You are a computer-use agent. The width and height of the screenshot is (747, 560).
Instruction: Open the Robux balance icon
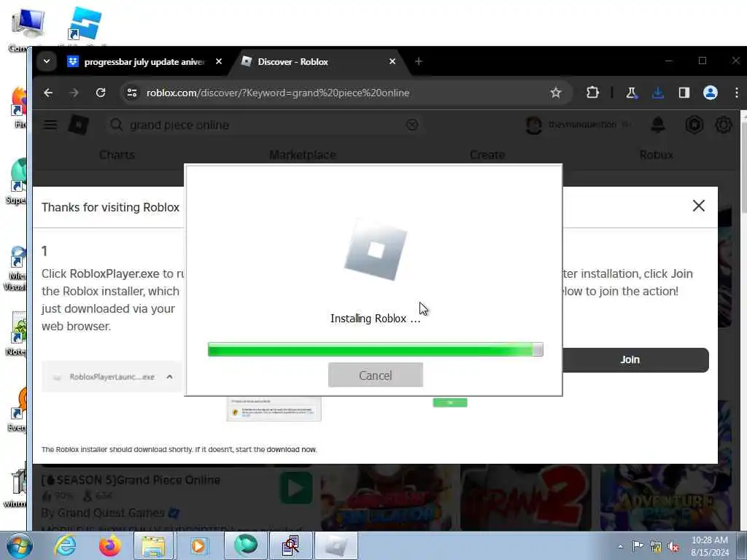(694, 125)
